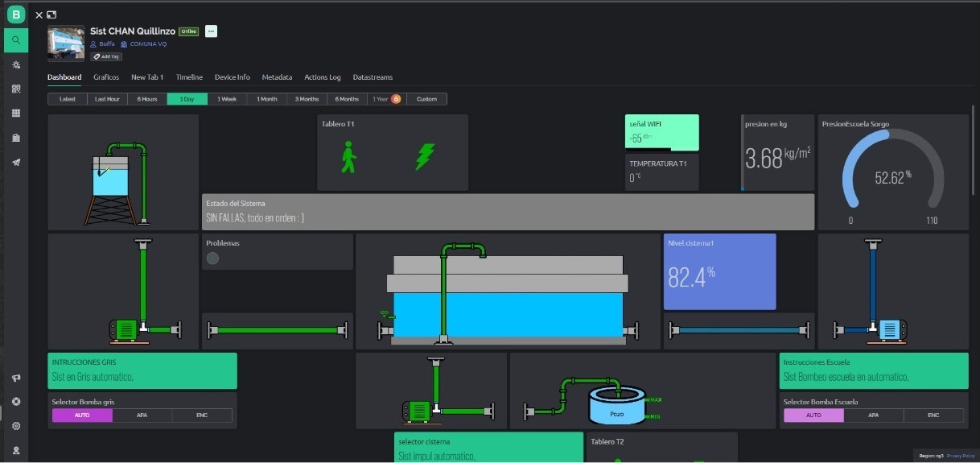Click the megaphone announcements icon in the sidebar

click(x=15, y=378)
